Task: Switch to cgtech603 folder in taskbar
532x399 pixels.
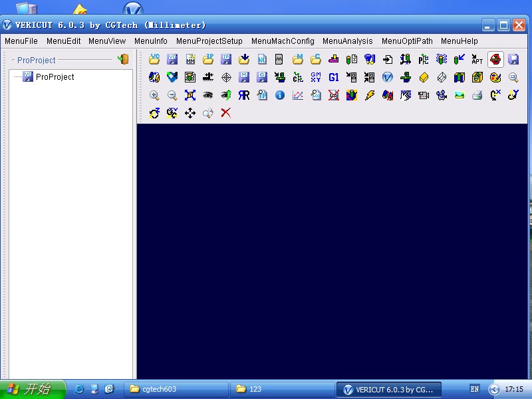Action: (x=176, y=389)
